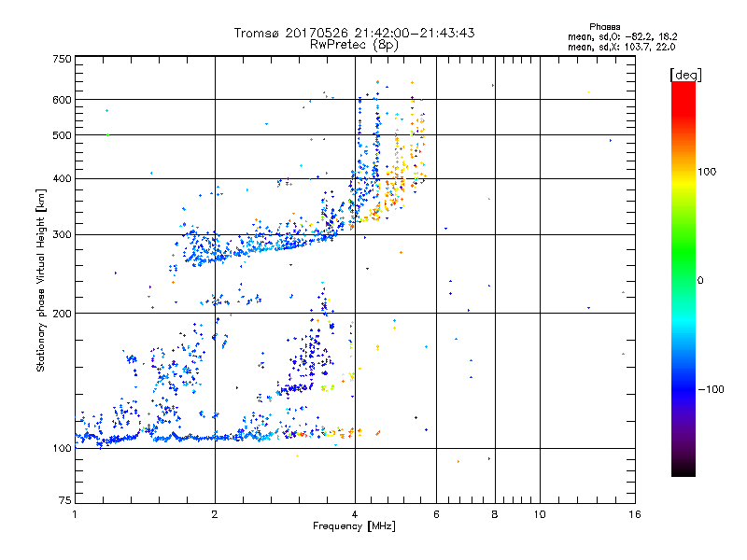Screen dimensions: 747x560
Task: Click the "RwPretec (8p)" subtitle
Action: pos(354,44)
